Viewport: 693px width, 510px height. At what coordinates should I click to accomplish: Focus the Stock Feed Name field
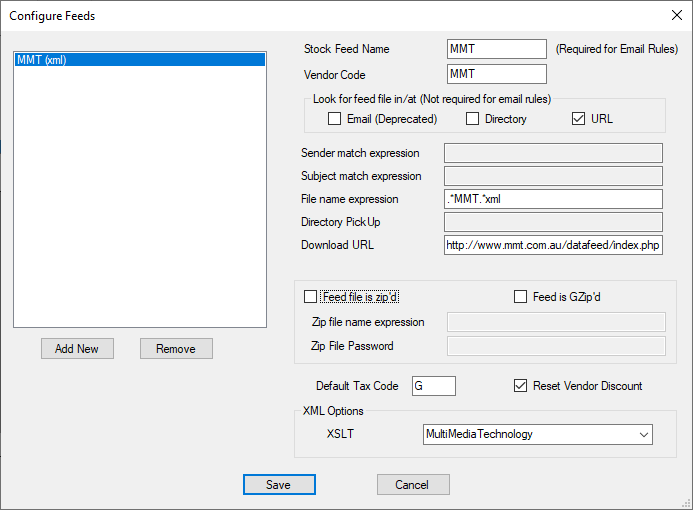pos(496,49)
